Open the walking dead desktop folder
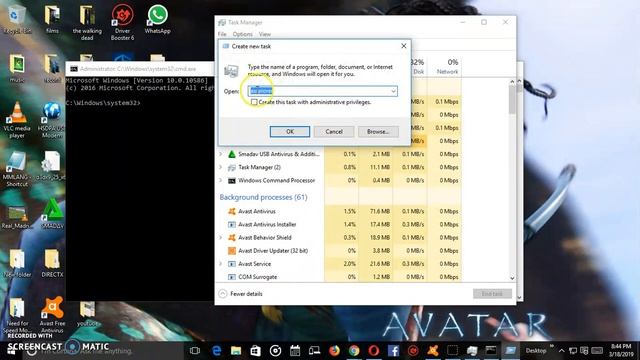Viewport: 640px width, 360px height. coord(87,22)
